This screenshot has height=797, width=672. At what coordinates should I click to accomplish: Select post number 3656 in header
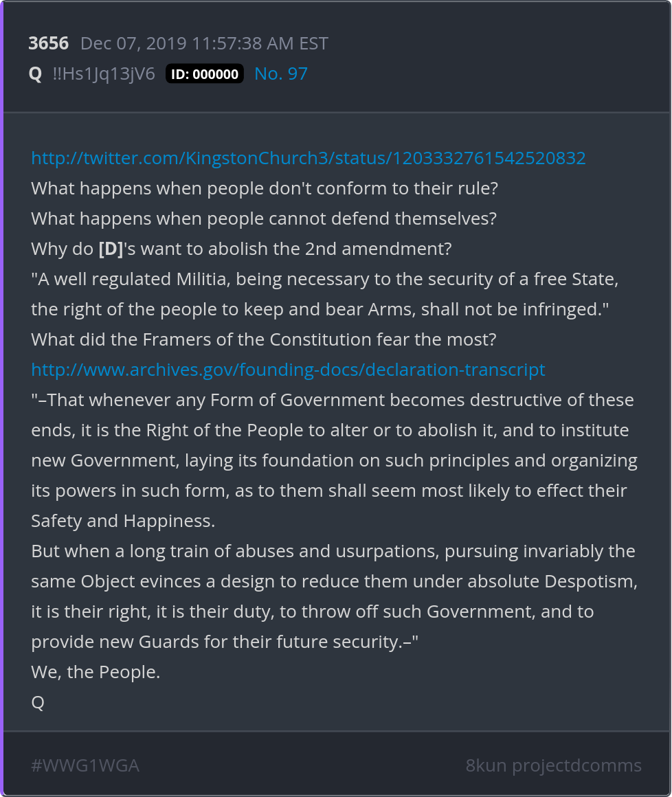[48, 43]
